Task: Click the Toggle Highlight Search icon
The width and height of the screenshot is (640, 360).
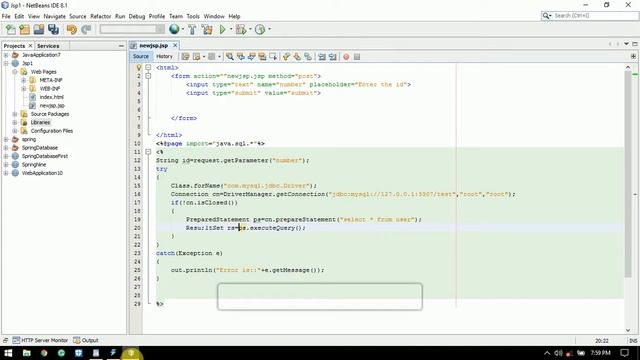Action: tap(262, 57)
